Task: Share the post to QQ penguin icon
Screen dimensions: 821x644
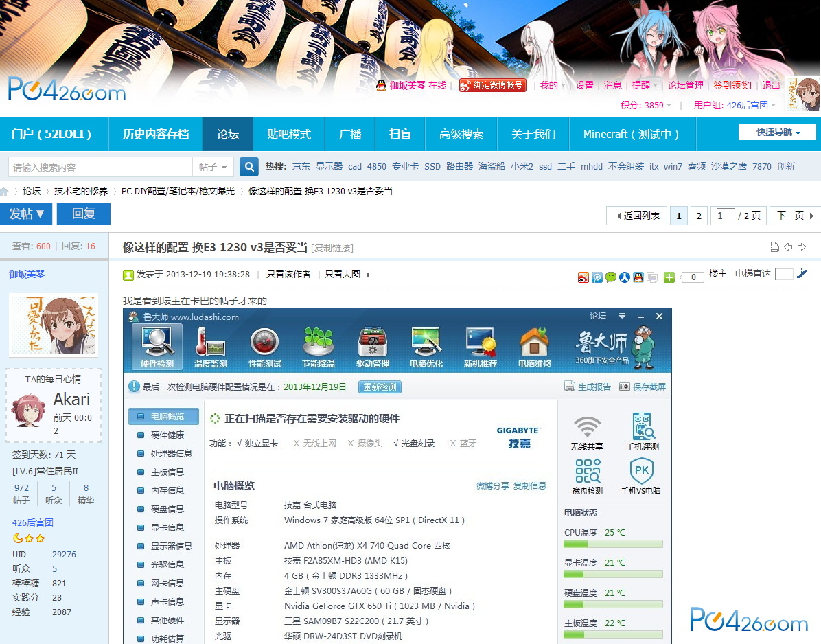Action: [638, 277]
